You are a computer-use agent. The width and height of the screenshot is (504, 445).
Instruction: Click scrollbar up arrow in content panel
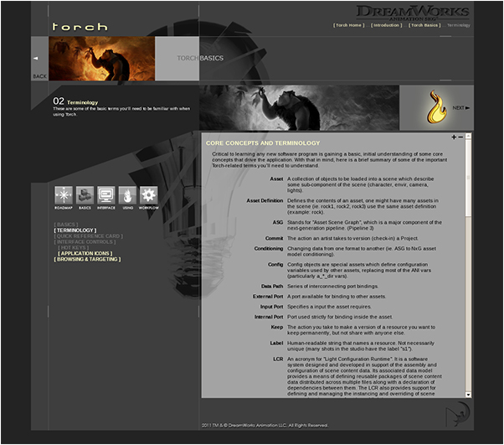tap(468, 136)
